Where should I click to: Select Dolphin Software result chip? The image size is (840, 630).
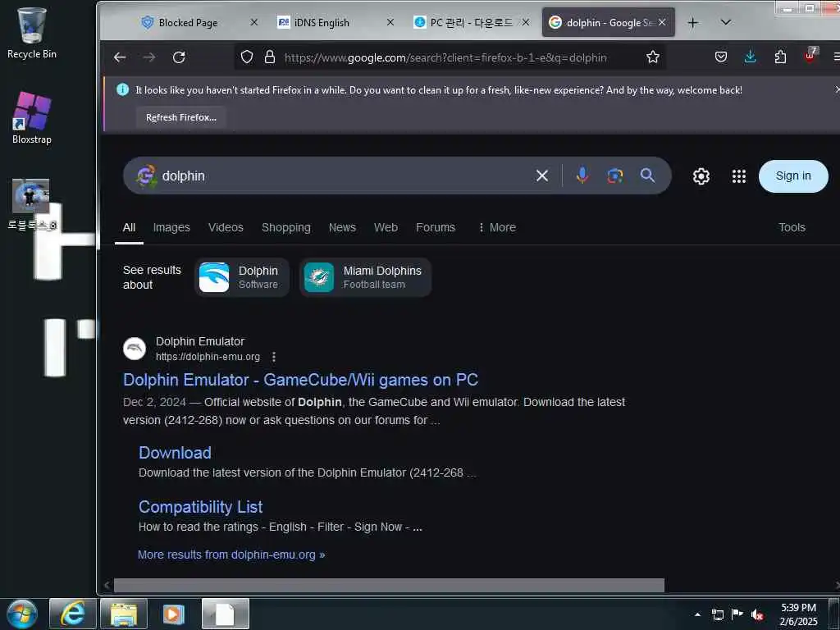(242, 277)
